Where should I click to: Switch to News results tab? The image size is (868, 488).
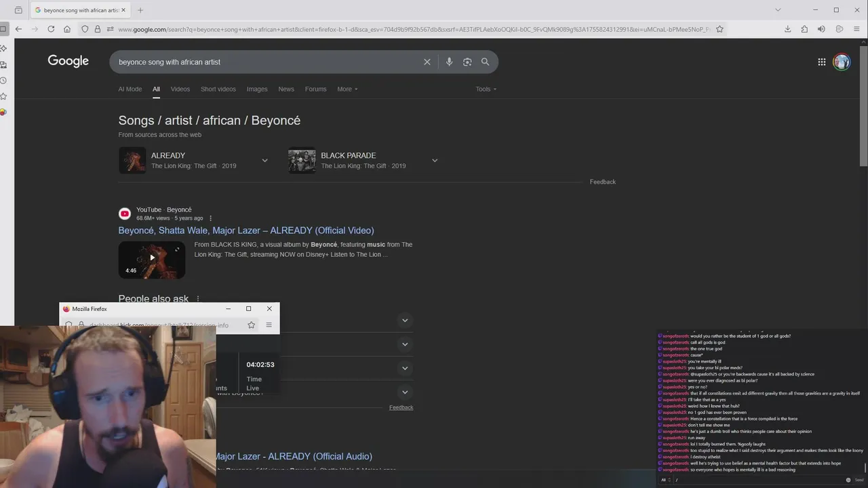286,89
